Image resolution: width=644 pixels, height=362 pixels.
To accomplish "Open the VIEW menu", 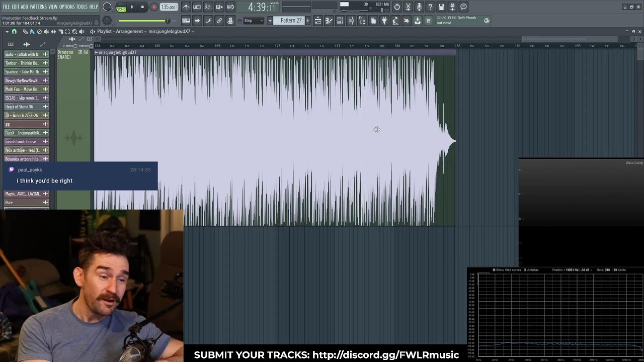I will click(x=53, y=7).
